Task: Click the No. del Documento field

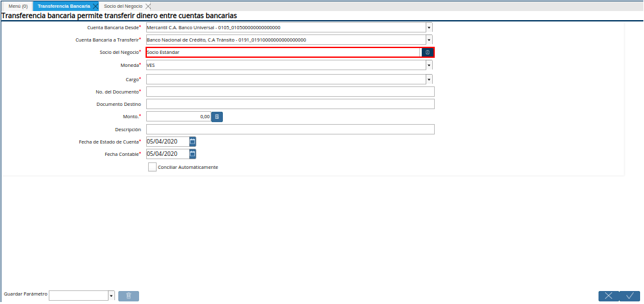Action: tap(290, 92)
